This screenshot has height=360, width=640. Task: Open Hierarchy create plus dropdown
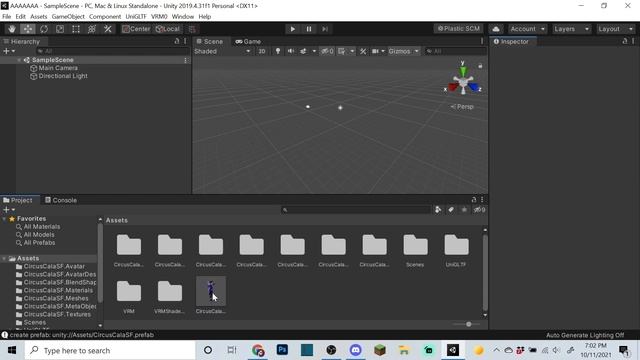(x=9, y=51)
